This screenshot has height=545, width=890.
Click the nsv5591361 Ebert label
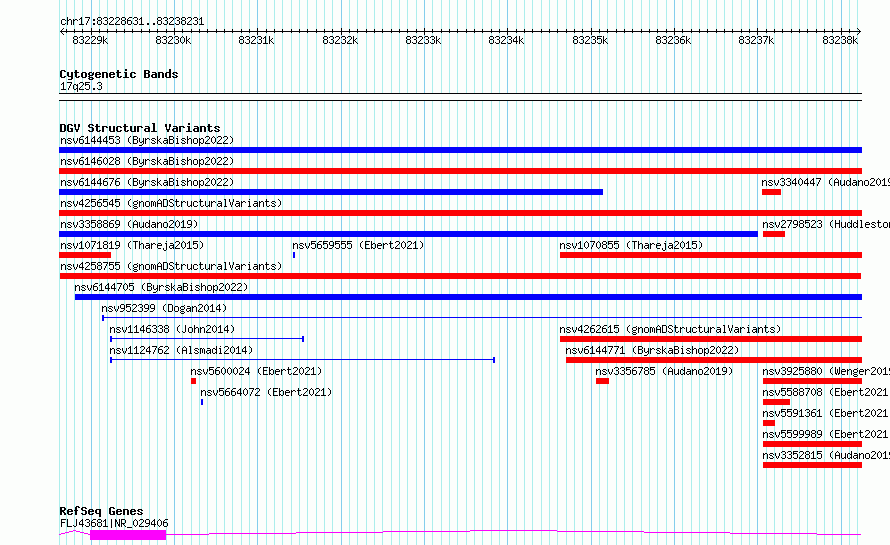[826, 413]
